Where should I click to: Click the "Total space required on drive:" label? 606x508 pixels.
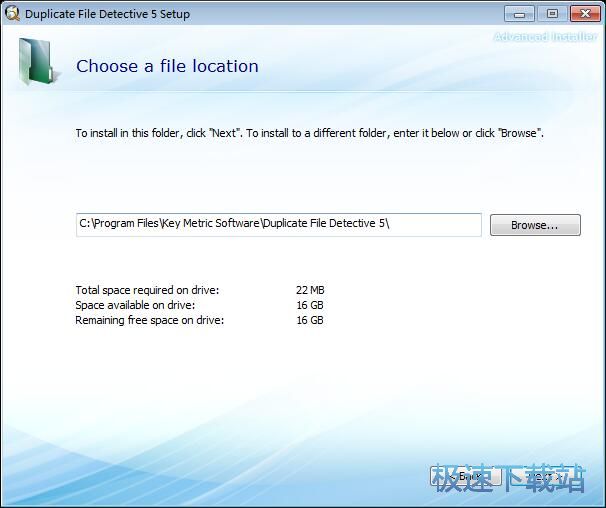(147, 290)
